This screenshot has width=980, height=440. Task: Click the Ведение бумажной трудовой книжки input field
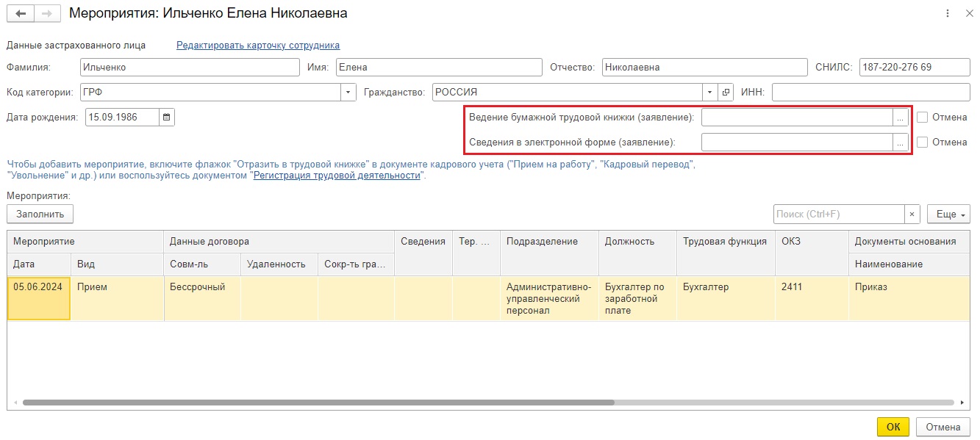pyautogui.click(x=797, y=117)
